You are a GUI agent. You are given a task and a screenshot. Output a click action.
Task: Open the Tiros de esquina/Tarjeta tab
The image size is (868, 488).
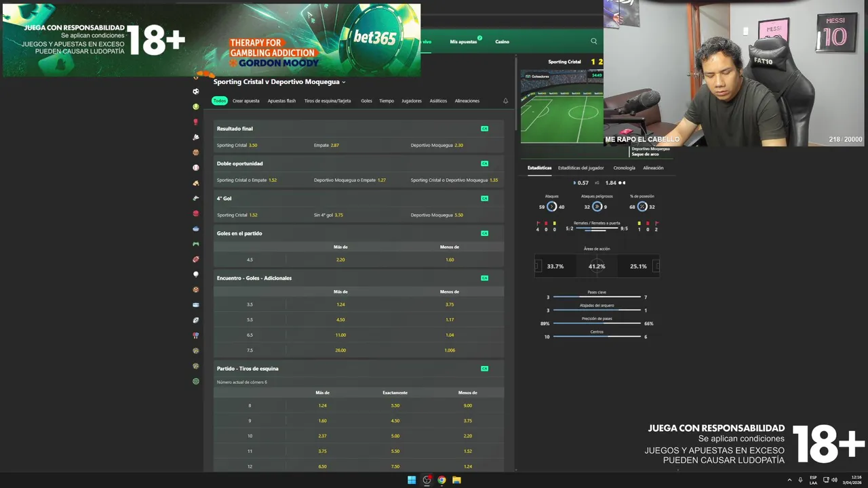pos(328,101)
